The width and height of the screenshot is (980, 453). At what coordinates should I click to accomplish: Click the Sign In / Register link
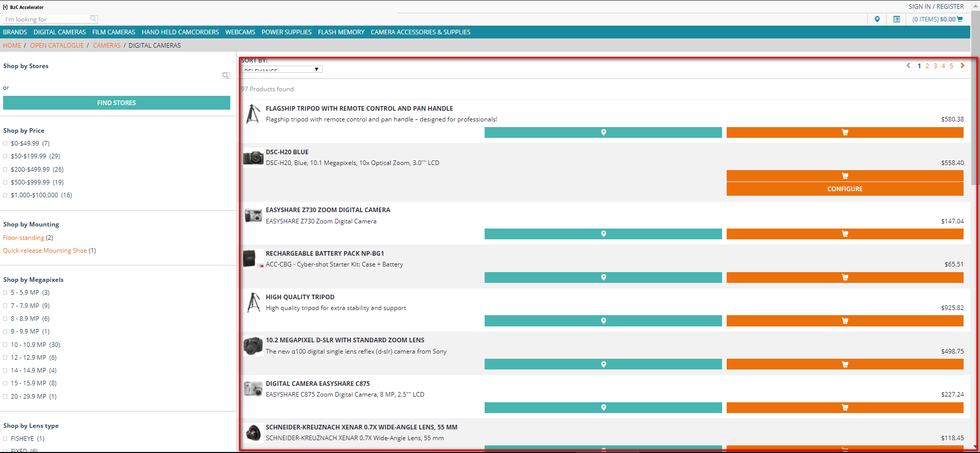[936, 7]
